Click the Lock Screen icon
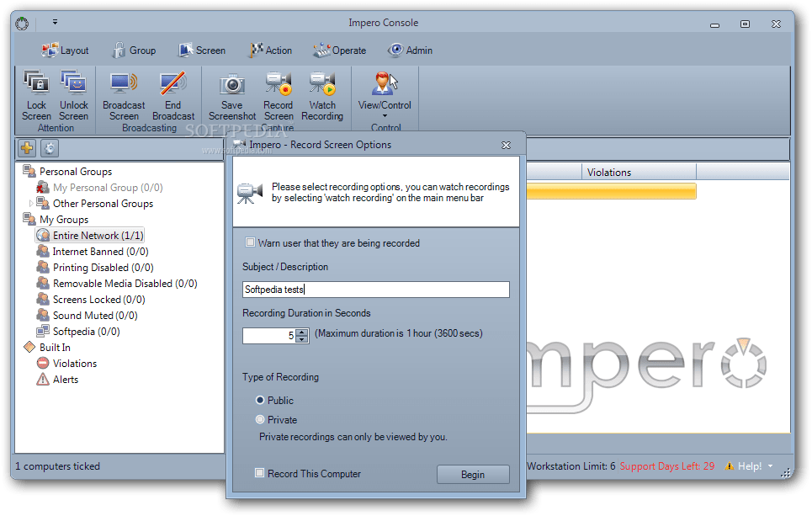Screen dimensions: 812x516 point(36,82)
